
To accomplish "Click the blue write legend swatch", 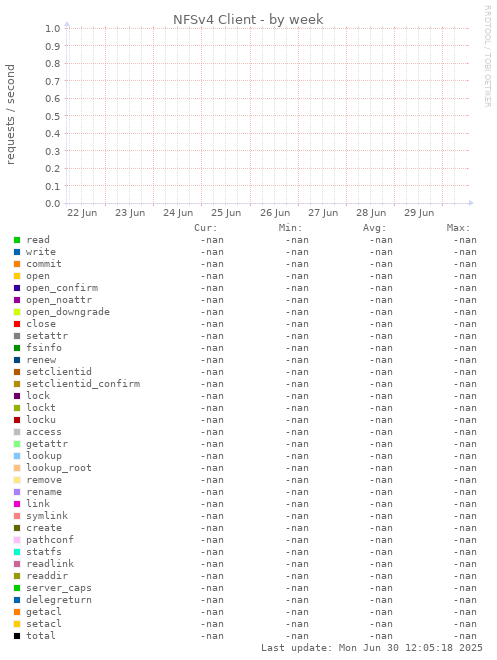I will [17, 252].
